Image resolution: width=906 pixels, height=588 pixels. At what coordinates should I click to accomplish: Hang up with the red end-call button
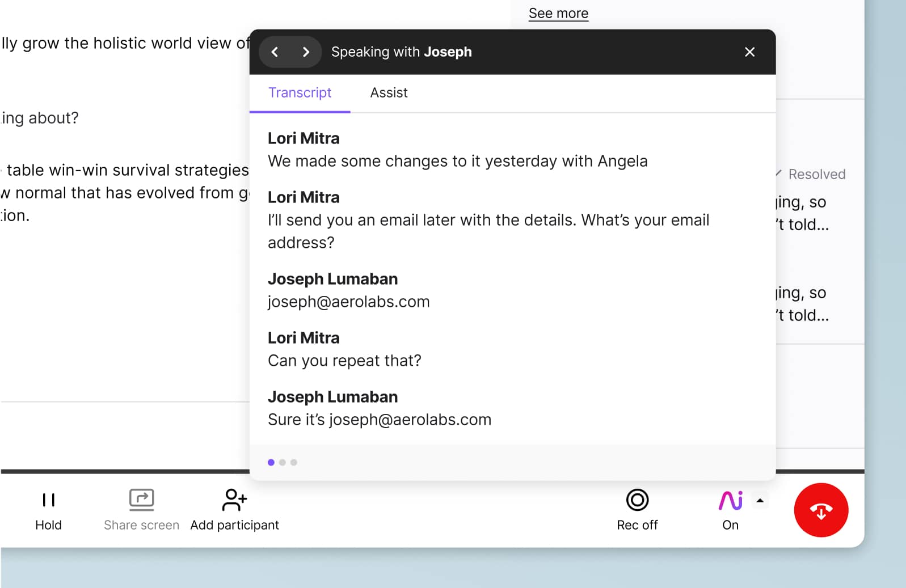tap(821, 510)
